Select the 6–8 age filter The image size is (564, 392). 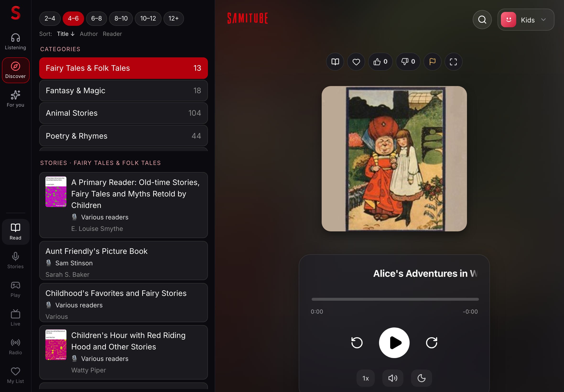(x=97, y=19)
